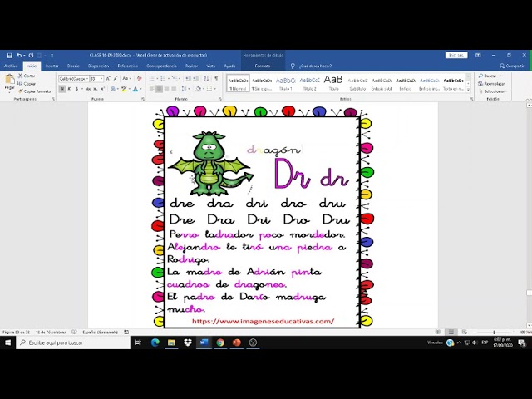Redo the last action in the title bar
Screen dimensions: 532x399
point(31,56)
